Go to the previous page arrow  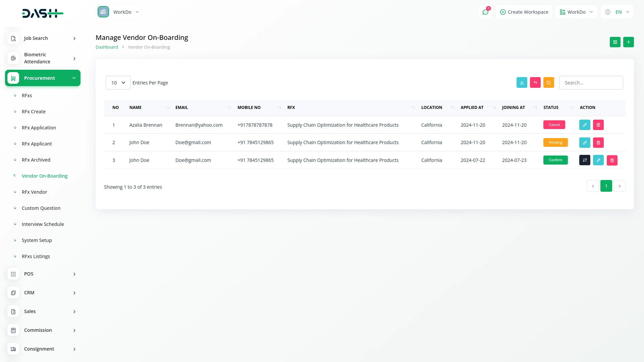(x=593, y=186)
